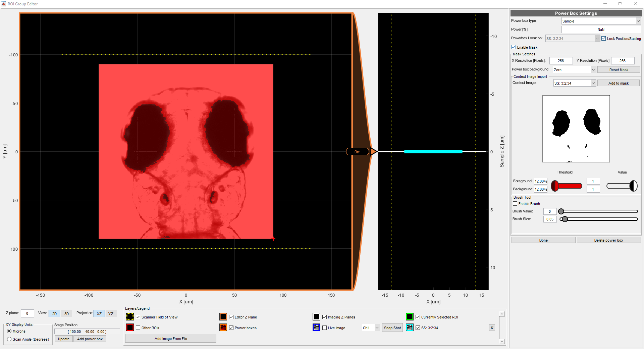The height and width of the screenshot is (349, 644).
Task: Enable the Brush tool checkbox
Action: coord(515,203)
